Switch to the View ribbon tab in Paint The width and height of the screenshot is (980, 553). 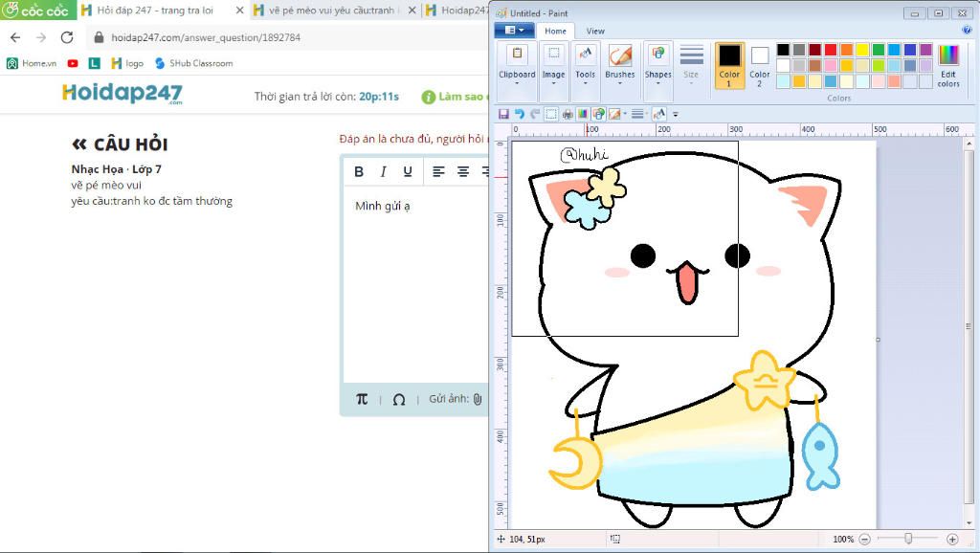(x=595, y=31)
